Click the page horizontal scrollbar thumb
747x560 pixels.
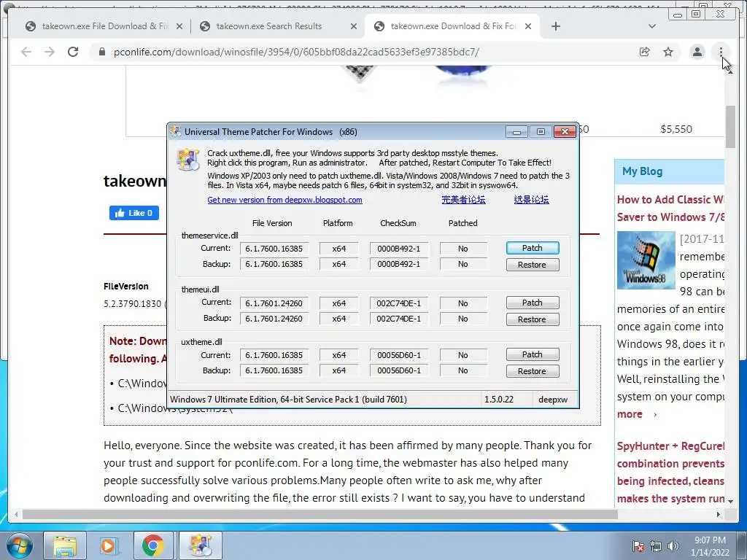tap(320, 514)
